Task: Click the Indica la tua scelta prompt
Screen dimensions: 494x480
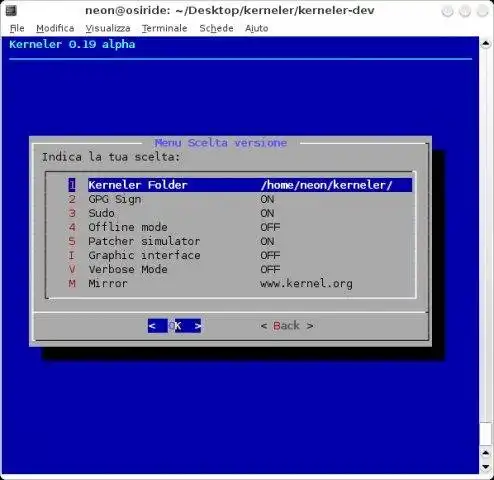Action: point(111,157)
